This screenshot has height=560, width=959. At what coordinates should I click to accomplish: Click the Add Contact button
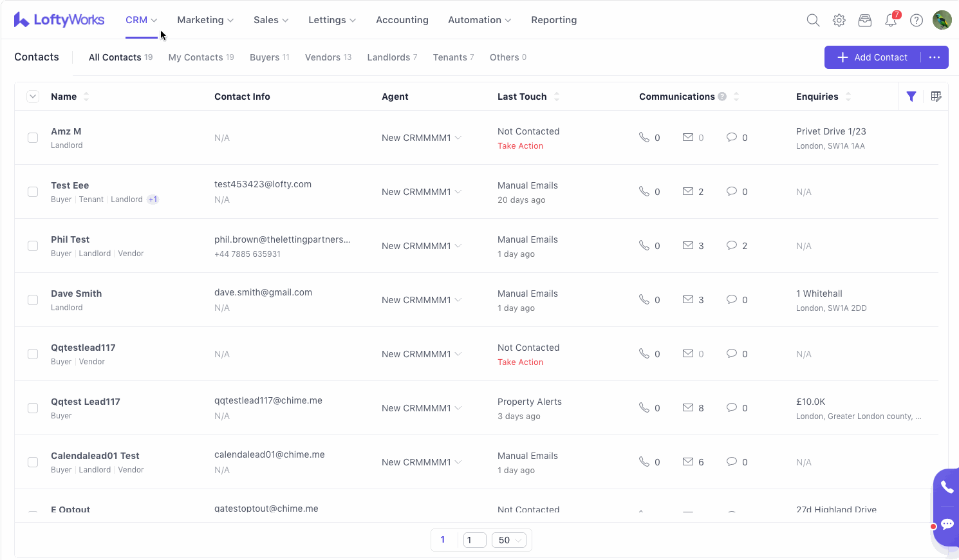873,57
